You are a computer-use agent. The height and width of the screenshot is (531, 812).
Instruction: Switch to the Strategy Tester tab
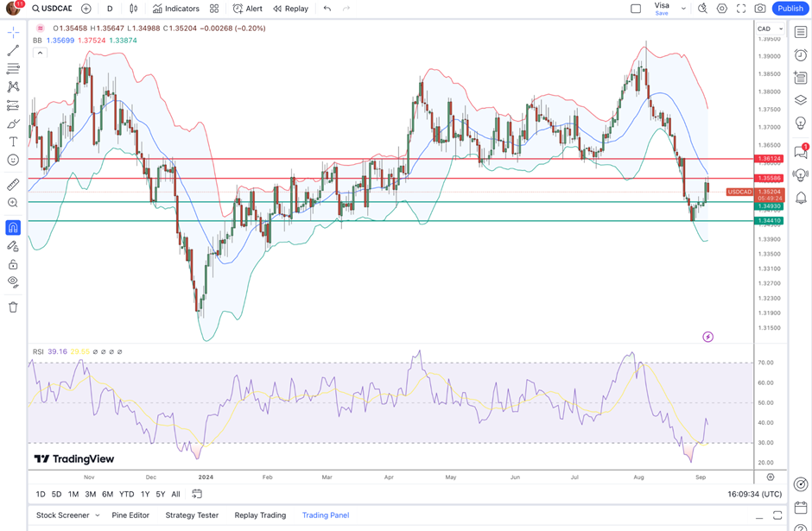(x=191, y=515)
